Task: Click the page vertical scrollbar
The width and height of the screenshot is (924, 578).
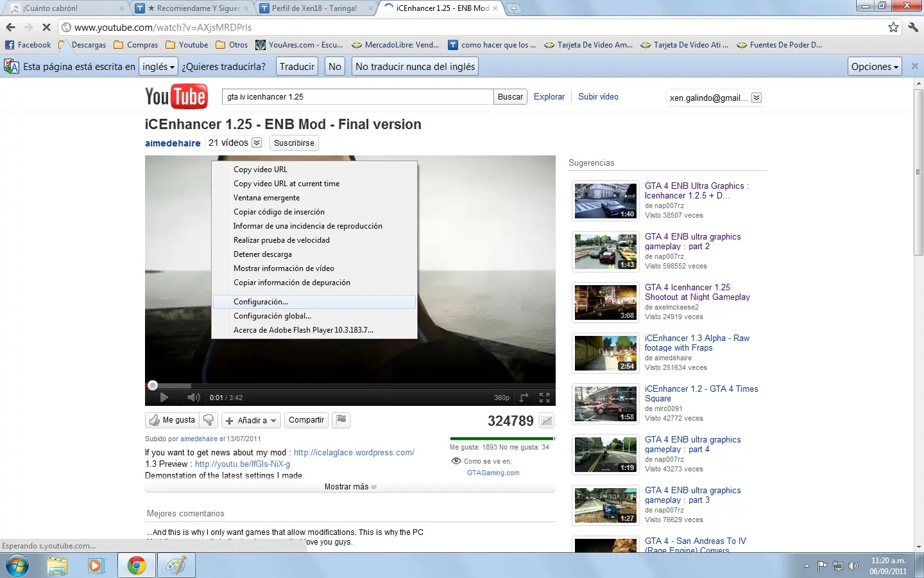Action: click(918, 172)
